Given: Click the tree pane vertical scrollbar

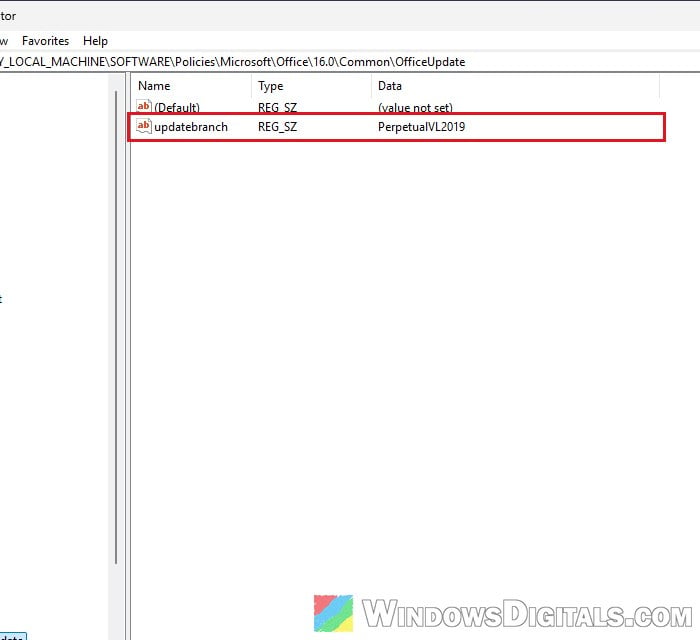Looking at the screenshot, I should 116,327.
